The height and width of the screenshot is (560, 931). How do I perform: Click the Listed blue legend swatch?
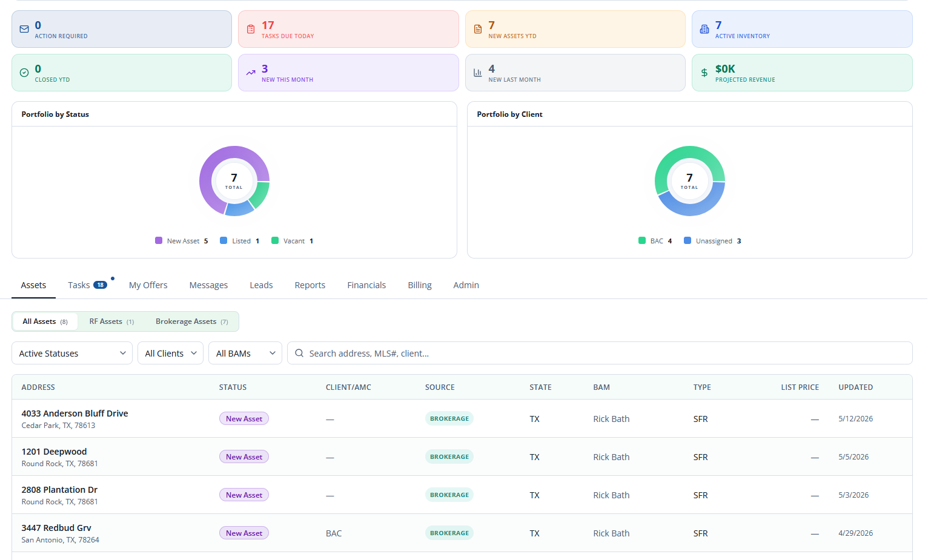[224, 240]
